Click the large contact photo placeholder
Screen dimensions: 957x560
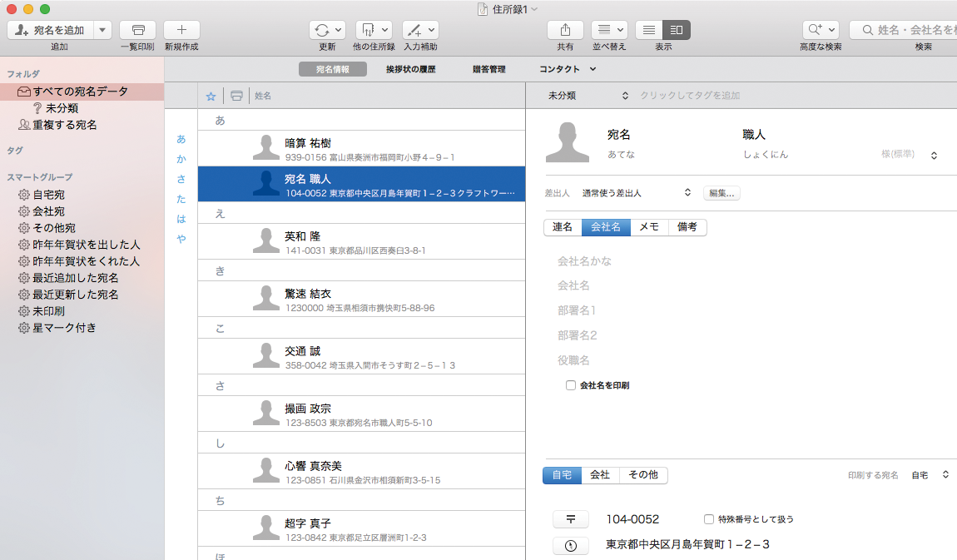tap(568, 142)
